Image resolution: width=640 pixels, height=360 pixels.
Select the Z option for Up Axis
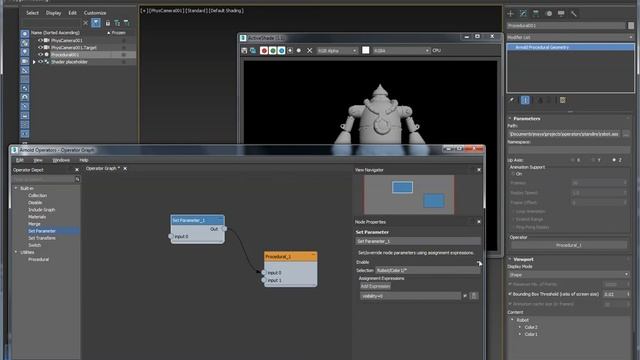click(614, 160)
